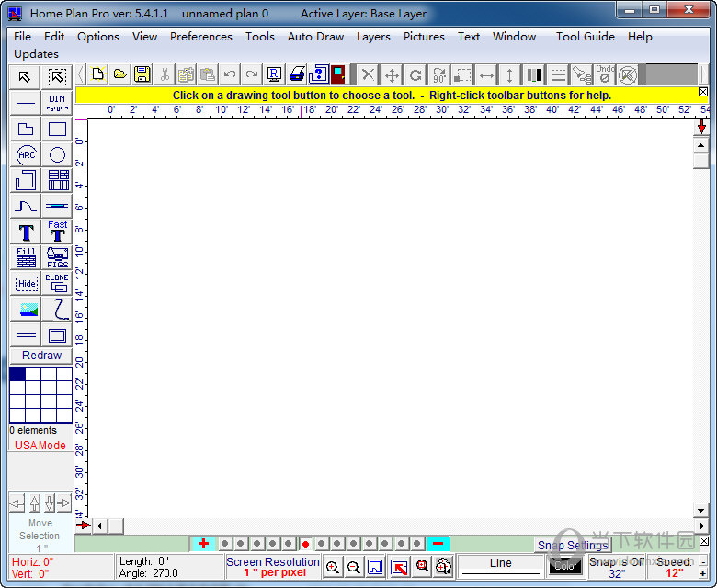Image resolution: width=717 pixels, height=588 pixels.
Task: Collapse toolbar with left chevron
Action: click(81, 74)
